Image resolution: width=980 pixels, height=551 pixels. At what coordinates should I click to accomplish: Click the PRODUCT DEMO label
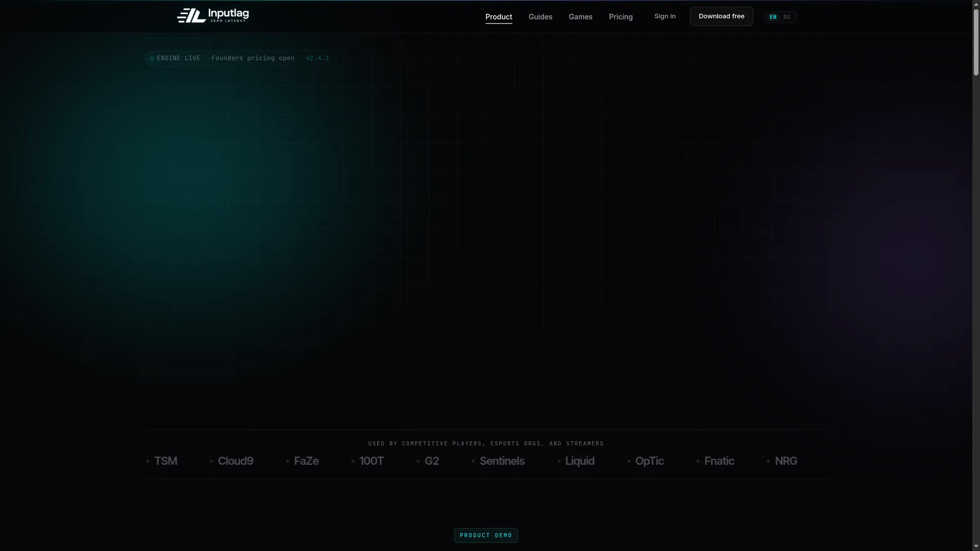click(x=486, y=535)
